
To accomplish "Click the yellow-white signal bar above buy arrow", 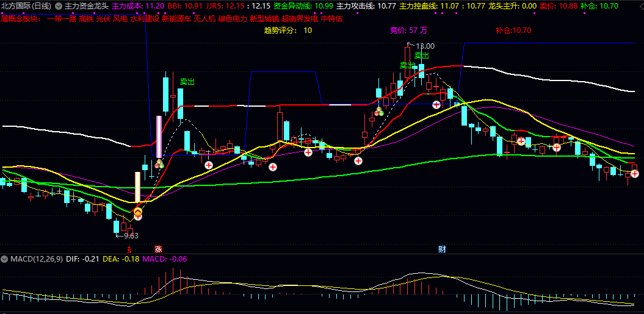I will coord(138,187).
